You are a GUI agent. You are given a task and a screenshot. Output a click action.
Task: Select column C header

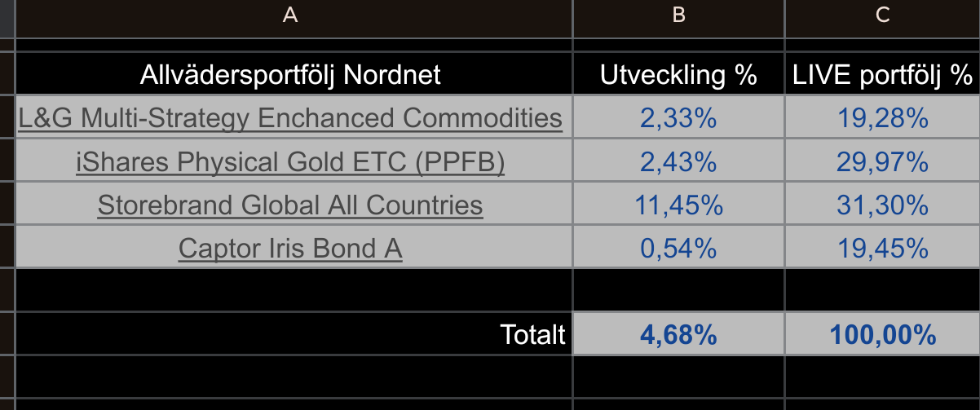(x=882, y=15)
